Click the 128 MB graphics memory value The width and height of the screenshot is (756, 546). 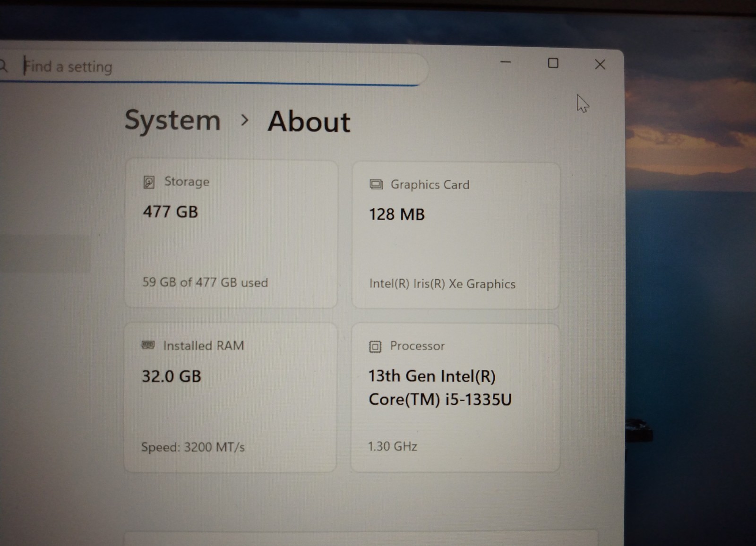[x=397, y=214]
